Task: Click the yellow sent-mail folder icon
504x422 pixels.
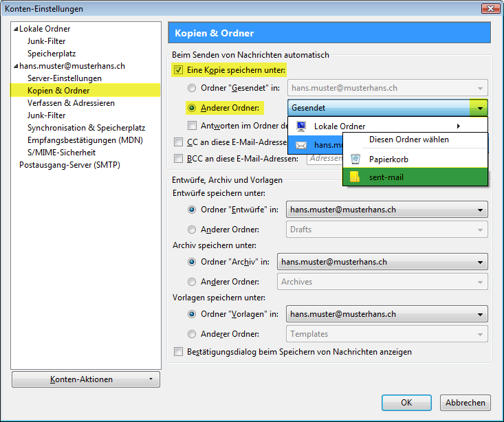Action: (355, 177)
